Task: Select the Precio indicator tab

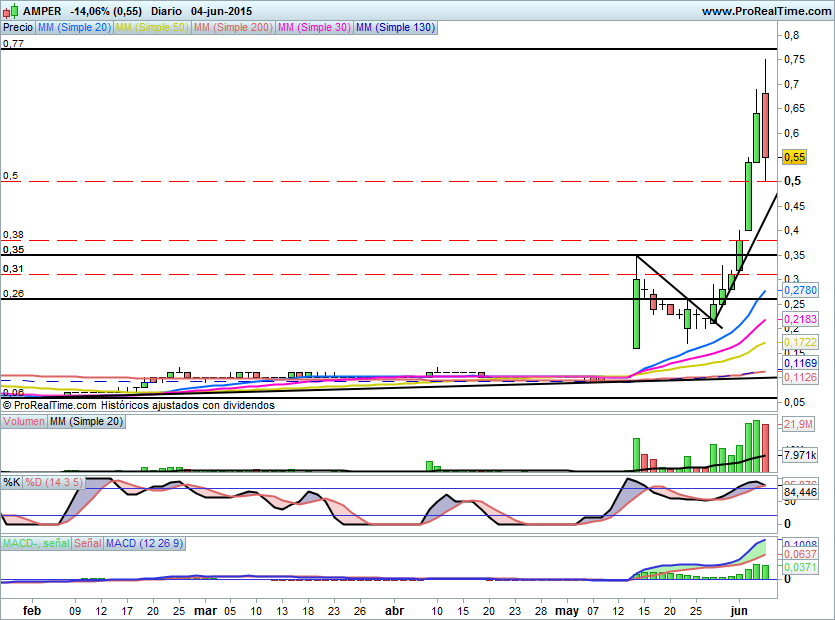Action: tap(17, 28)
